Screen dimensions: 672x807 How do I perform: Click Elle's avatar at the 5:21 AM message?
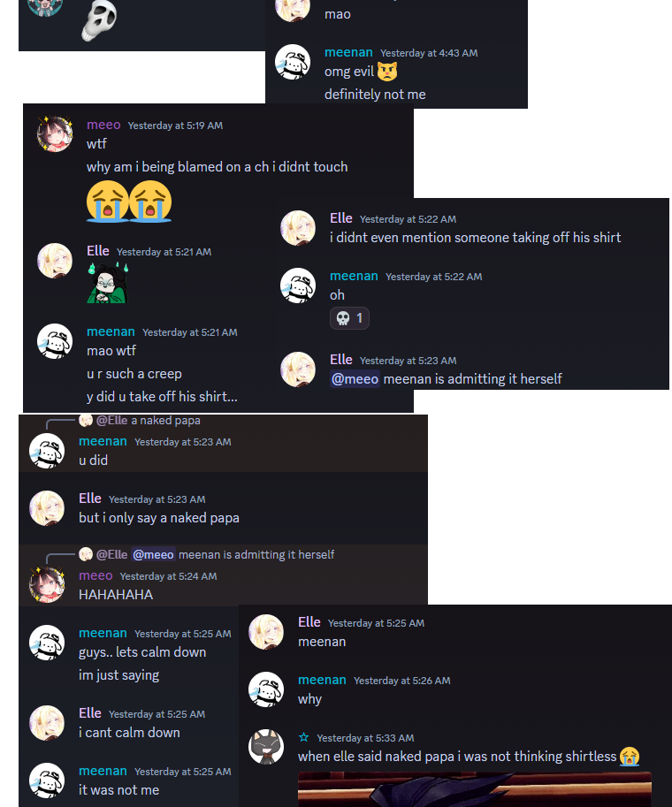[x=55, y=261]
